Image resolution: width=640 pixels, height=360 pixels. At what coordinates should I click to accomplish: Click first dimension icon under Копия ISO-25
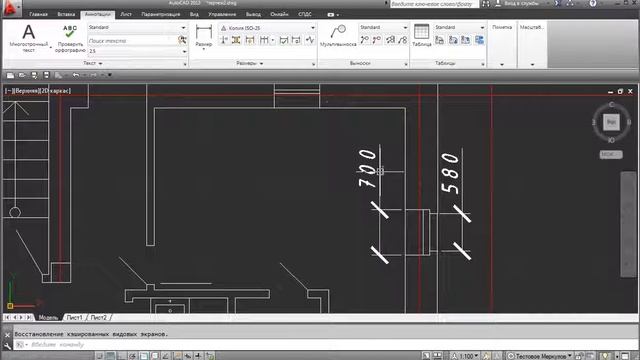(x=224, y=40)
